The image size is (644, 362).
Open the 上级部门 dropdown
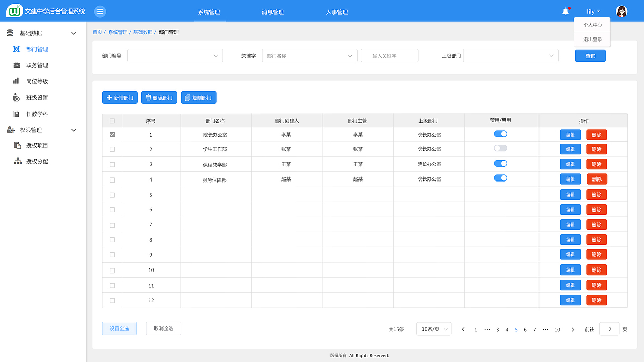pyautogui.click(x=511, y=55)
